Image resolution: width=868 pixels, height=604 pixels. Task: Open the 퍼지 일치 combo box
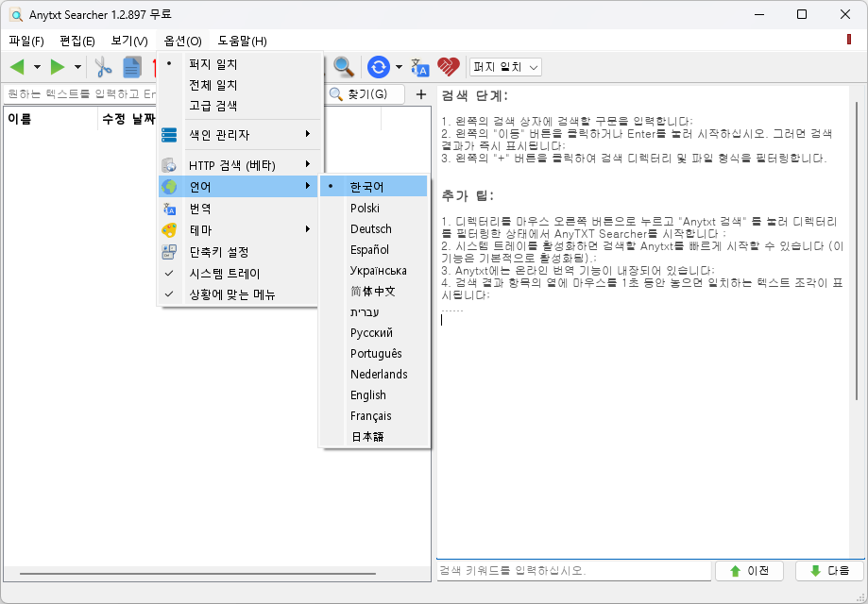[505, 67]
